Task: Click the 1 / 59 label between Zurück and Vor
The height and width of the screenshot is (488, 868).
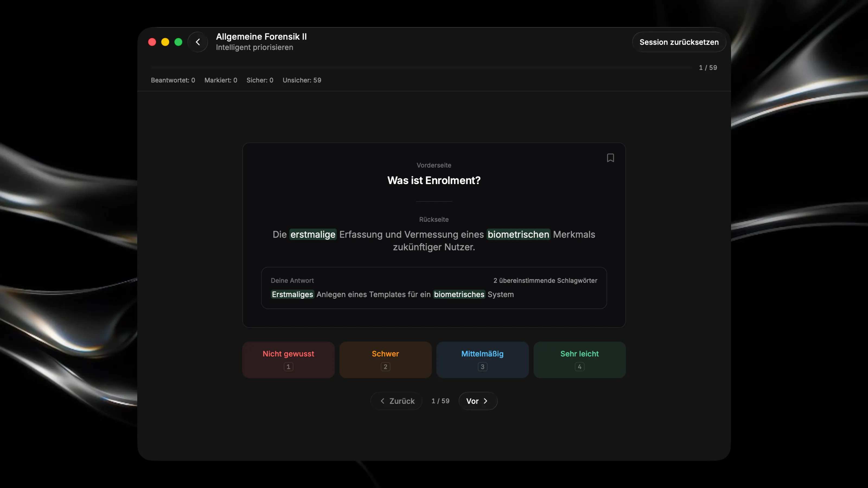Action: [441, 401]
